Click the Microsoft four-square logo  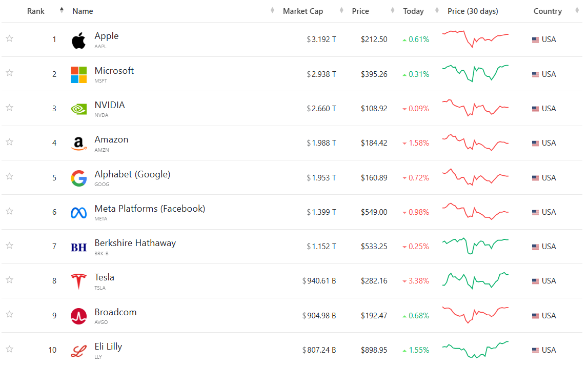click(x=79, y=75)
